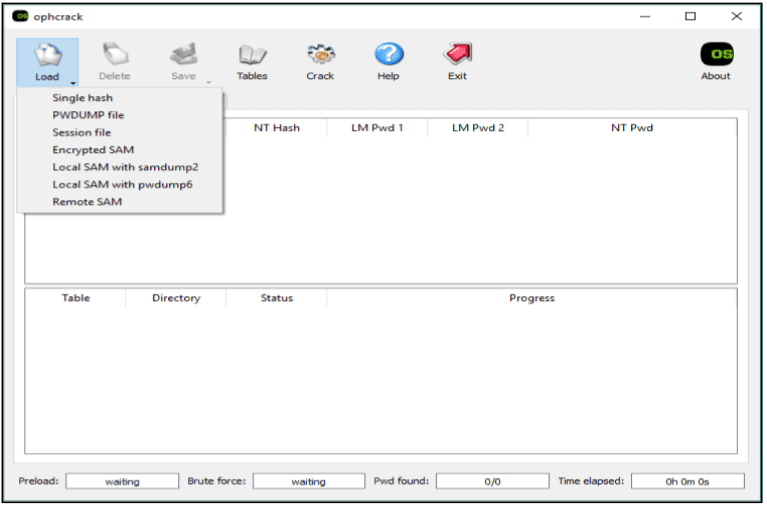Image resolution: width=767 pixels, height=507 pixels.
Task: Choose Local SAM with samdump2
Action: pos(125,167)
